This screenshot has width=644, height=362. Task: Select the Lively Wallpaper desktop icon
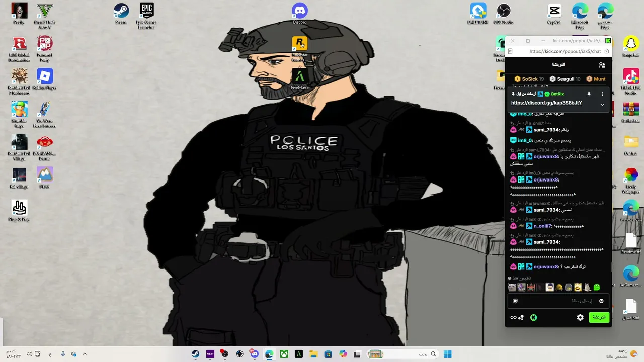630,180
